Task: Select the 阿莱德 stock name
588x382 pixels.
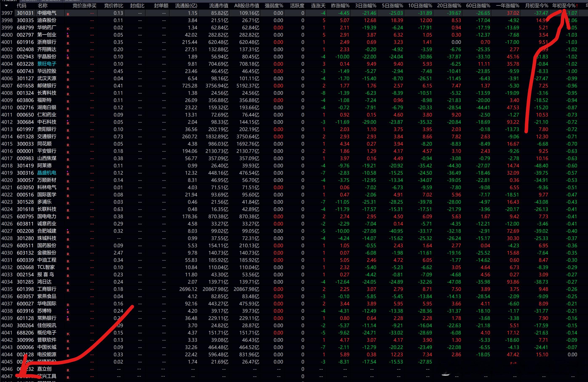Action: (44, 165)
